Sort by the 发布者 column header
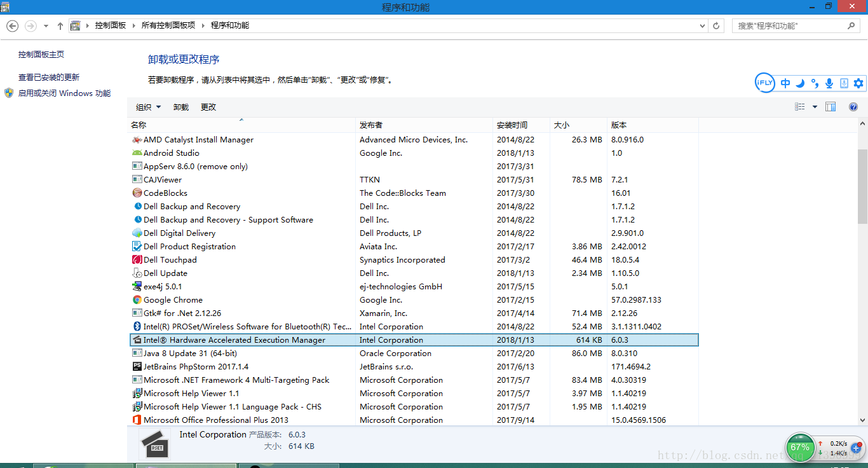Image resolution: width=868 pixels, height=468 pixels. coord(424,125)
